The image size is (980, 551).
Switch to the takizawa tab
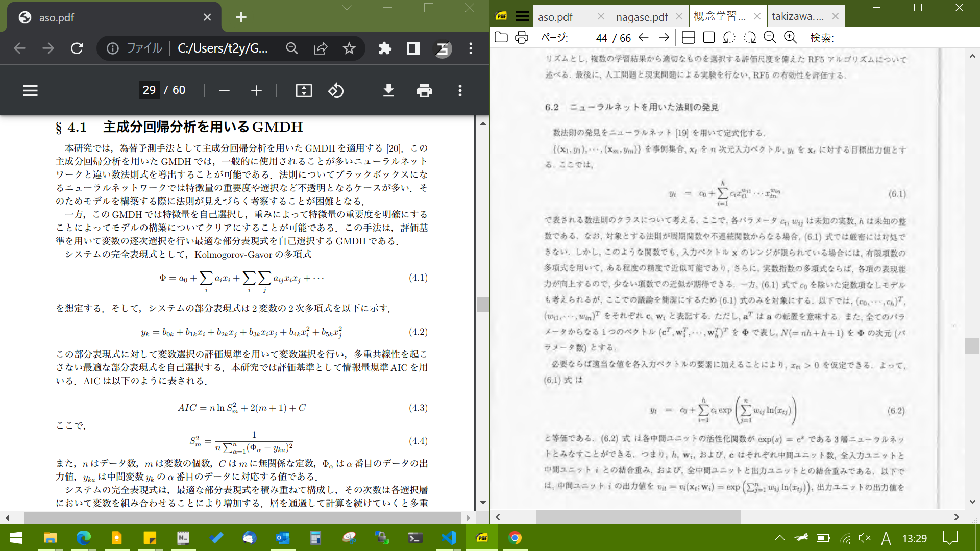tap(798, 16)
